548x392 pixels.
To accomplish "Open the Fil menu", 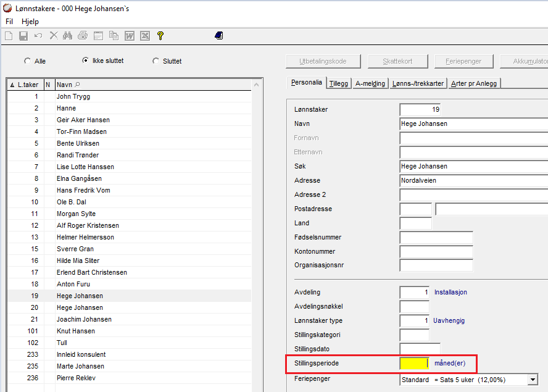I will [9, 22].
